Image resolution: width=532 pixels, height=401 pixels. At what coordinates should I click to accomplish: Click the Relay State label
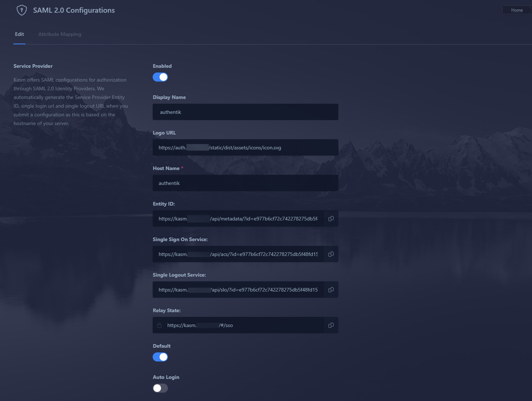pyautogui.click(x=167, y=310)
